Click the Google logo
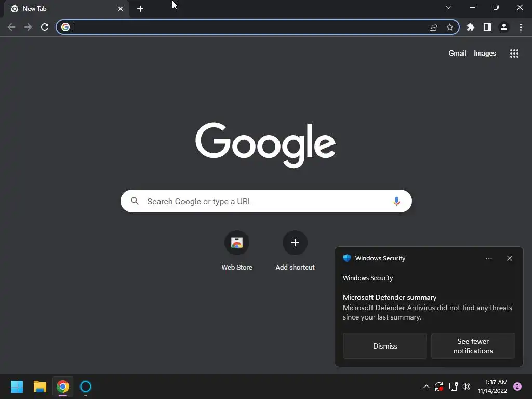 265,145
